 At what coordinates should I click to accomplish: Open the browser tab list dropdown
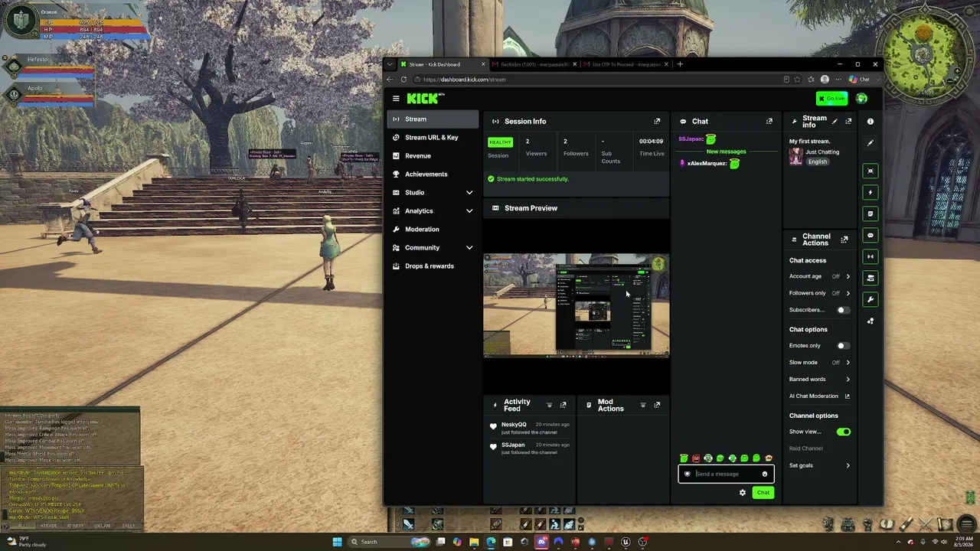coord(390,64)
